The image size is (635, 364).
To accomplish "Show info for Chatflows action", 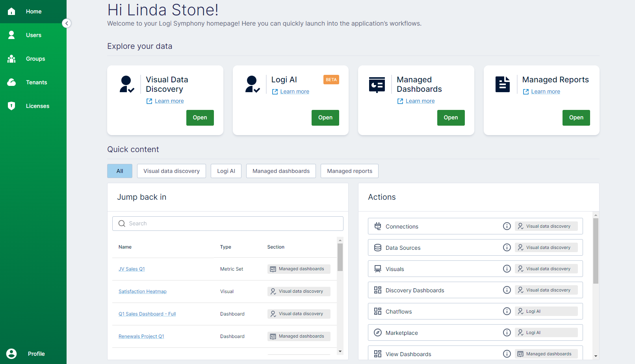I will pyautogui.click(x=507, y=311).
